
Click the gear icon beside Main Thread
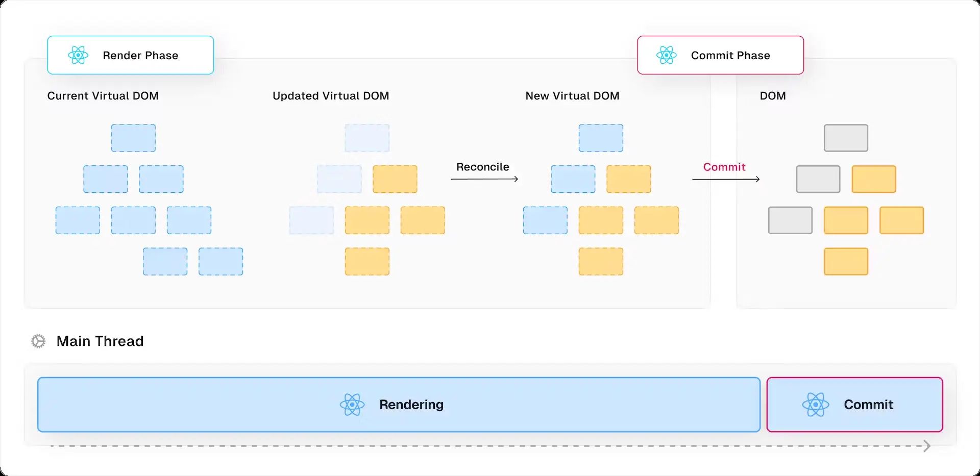[37, 341]
